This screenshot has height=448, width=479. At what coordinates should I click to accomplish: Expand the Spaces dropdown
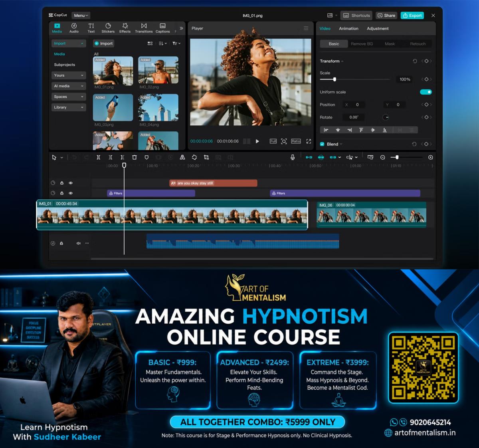pos(69,97)
